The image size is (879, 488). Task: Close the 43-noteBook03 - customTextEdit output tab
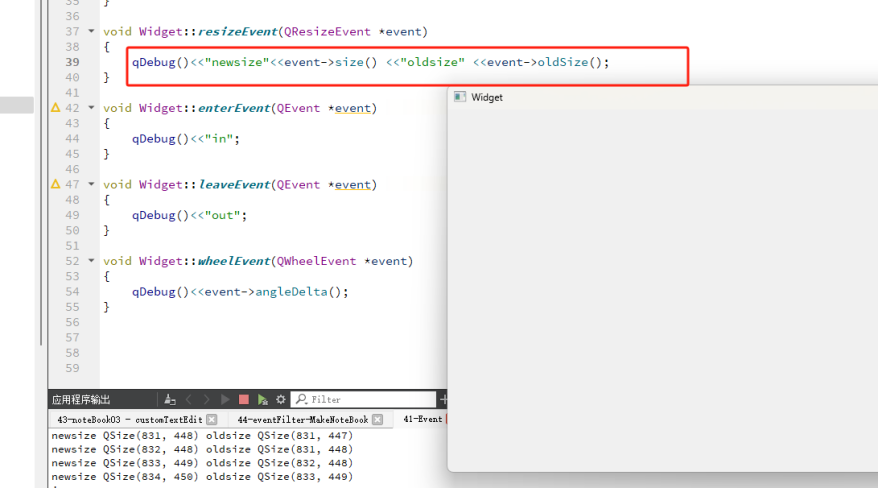pyautogui.click(x=211, y=420)
